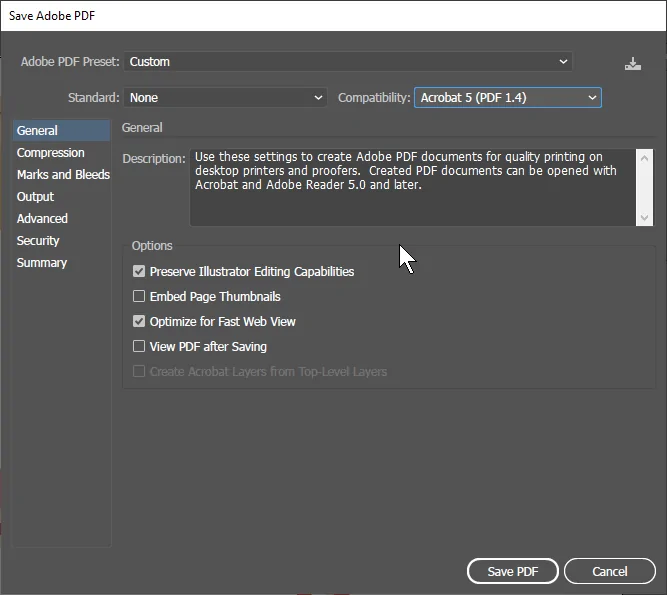This screenshot has width=667, height=595.
Task: Open the Advanced settings section
Action: 43,219
